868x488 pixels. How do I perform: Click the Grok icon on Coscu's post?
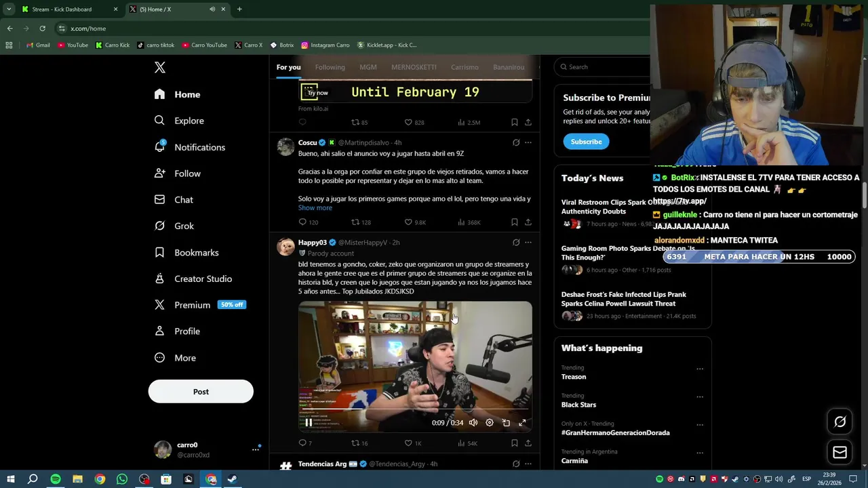click(516, 142)
